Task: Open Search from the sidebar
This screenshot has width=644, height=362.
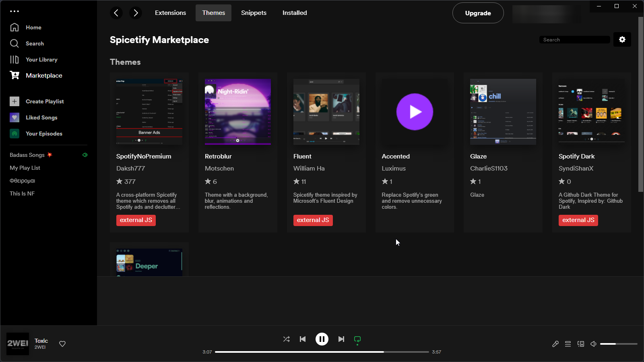Action: pyautogui.click(x=14, y=43)
